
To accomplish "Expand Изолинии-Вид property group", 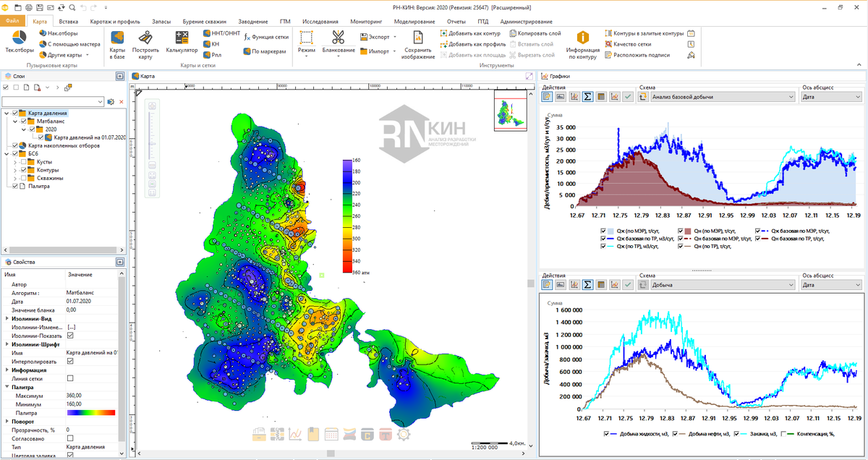I will (x=7, y=318).
